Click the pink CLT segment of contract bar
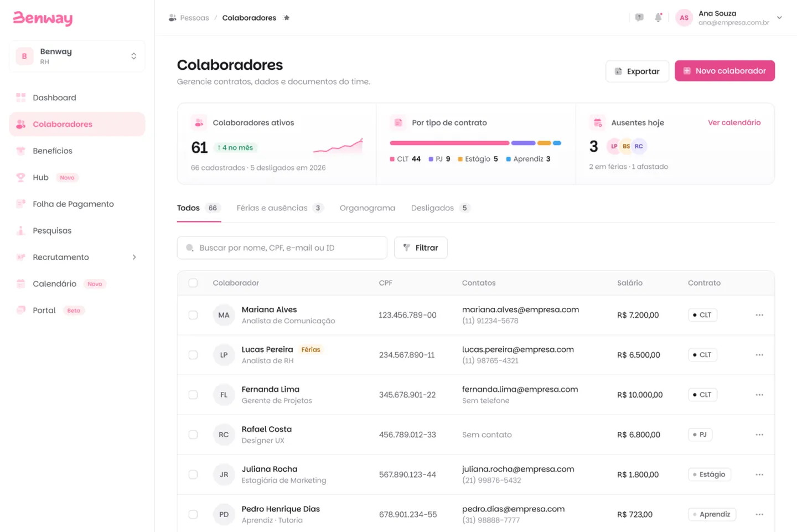This screenshot has height=532, width=797. (x=449, y=143)
